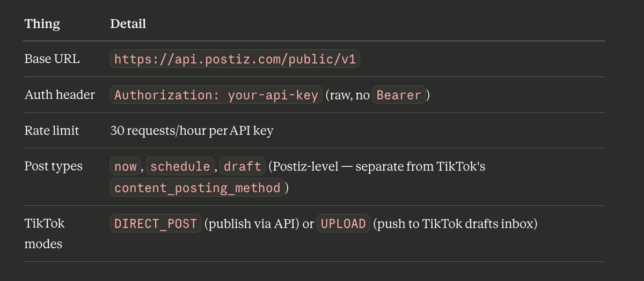Click the '30 requests/hour per API key' text
The width and height of the screenshot is (644, 281).
192,130
